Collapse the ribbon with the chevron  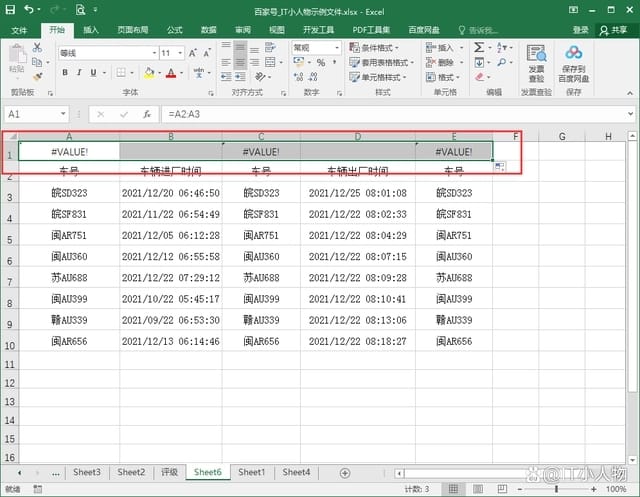click(x=630, y=93)
